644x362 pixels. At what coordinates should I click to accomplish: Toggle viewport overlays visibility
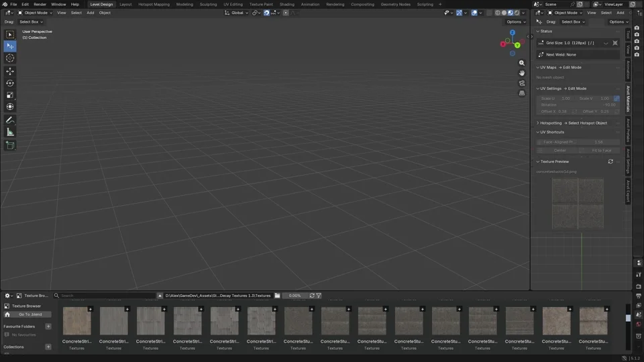474,13
